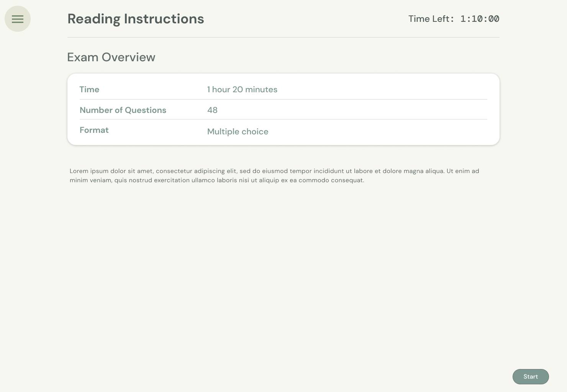This screenshot has height=392, width=567.
Task: Click the word "Overview" in the heading
Action: 128,57
